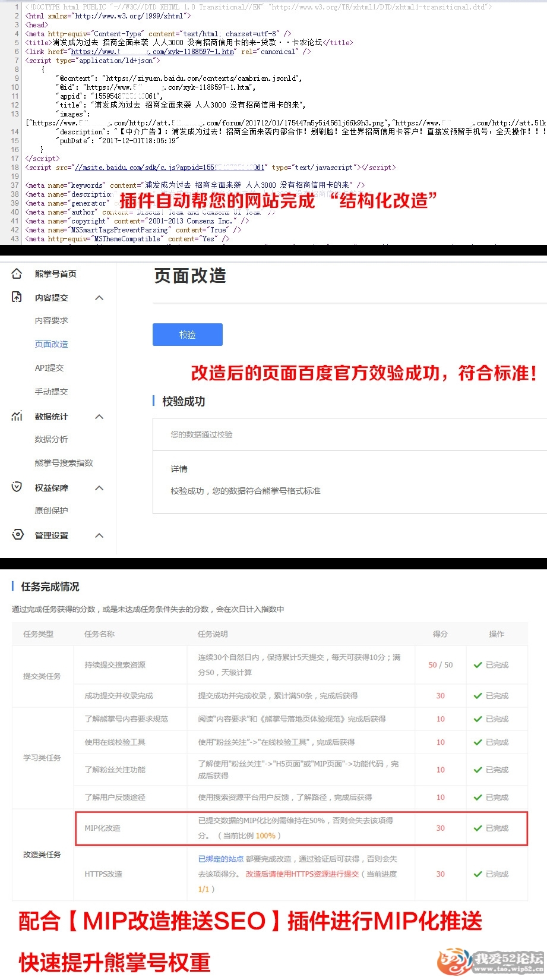Click the green check for 了解粉丝关注功能
Image resolution: width=547 pixels, height=980 pixels.
click(478, 770)
